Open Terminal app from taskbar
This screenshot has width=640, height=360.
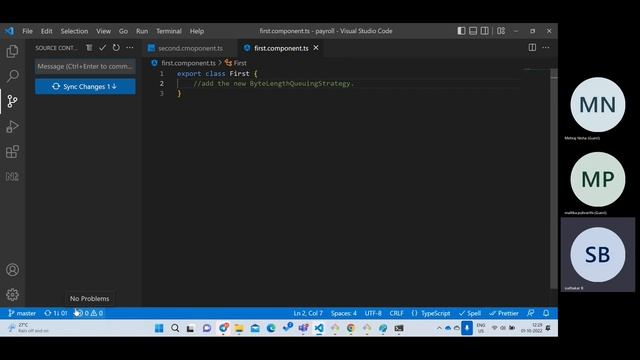399,328
